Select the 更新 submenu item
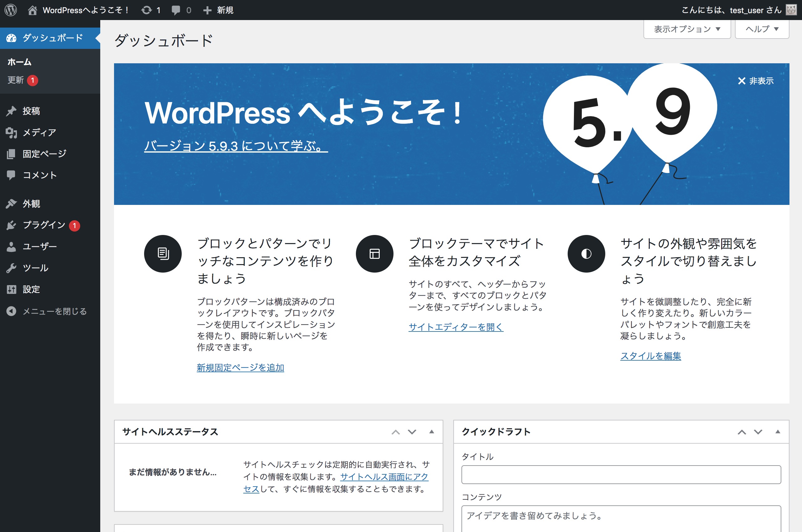 point(16,80)
